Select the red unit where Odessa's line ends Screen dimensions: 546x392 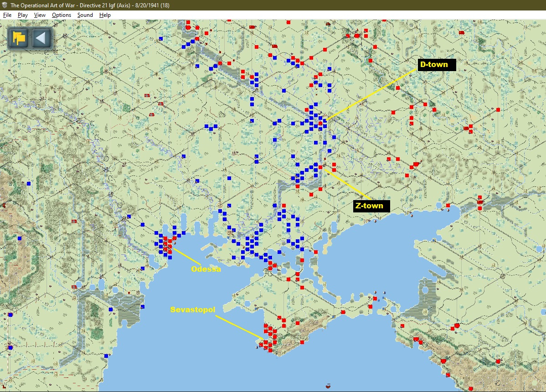coord(170,246)
